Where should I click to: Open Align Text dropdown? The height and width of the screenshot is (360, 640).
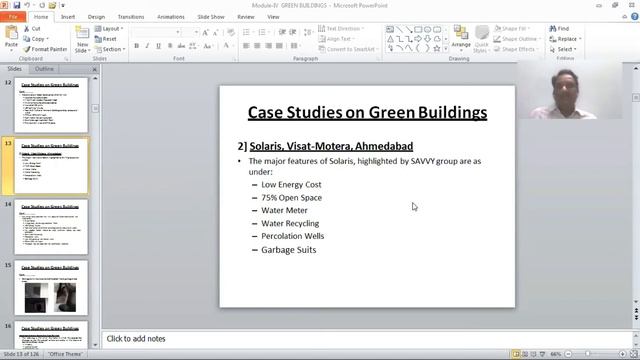click(x=336, y=39)
